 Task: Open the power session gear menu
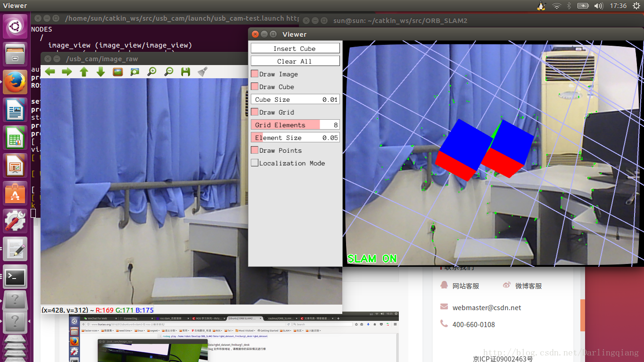636,6
